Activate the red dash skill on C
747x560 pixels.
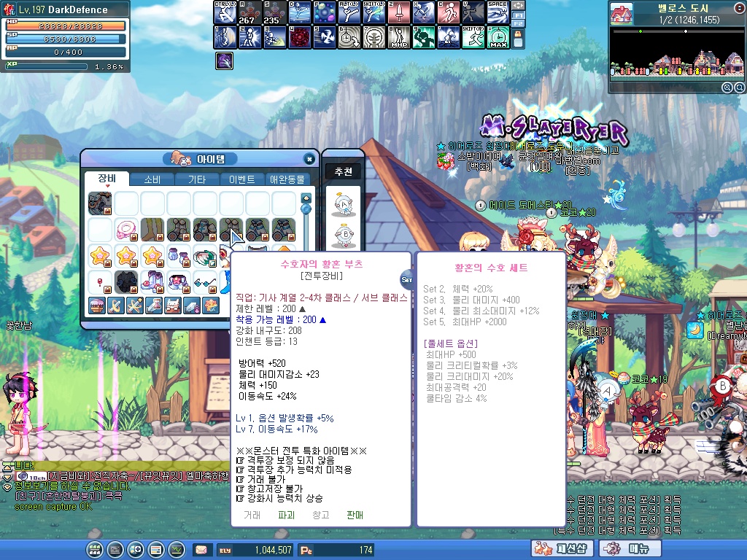449,12
